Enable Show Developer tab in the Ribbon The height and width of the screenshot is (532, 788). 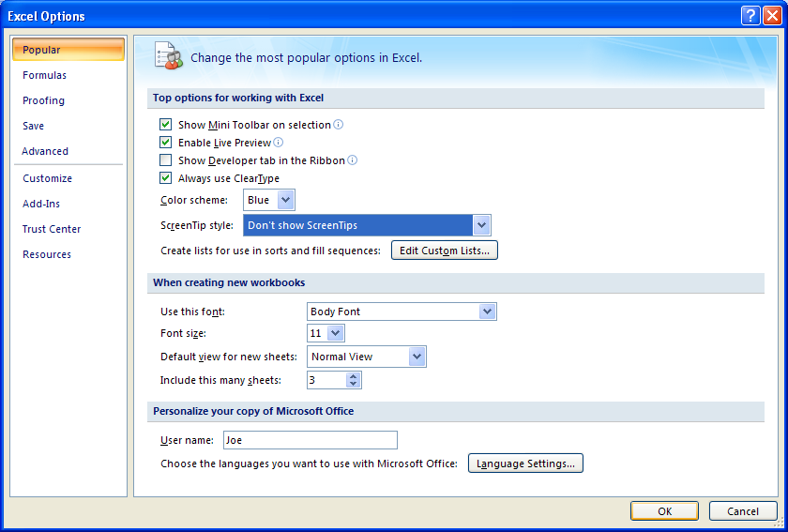point(165,160)
